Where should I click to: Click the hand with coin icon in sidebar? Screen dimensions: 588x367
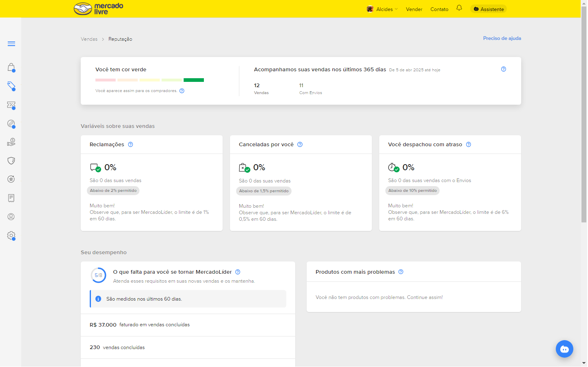click(11, 142)
